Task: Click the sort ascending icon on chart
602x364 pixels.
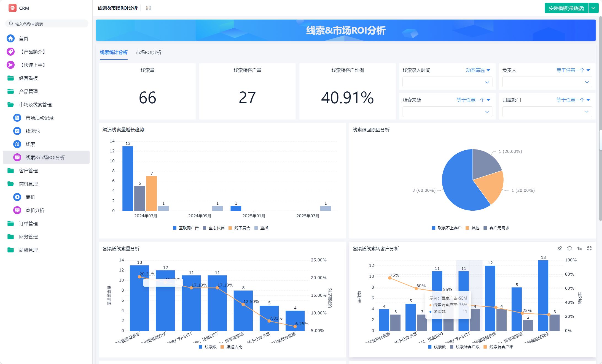Action: click(579, 248)
